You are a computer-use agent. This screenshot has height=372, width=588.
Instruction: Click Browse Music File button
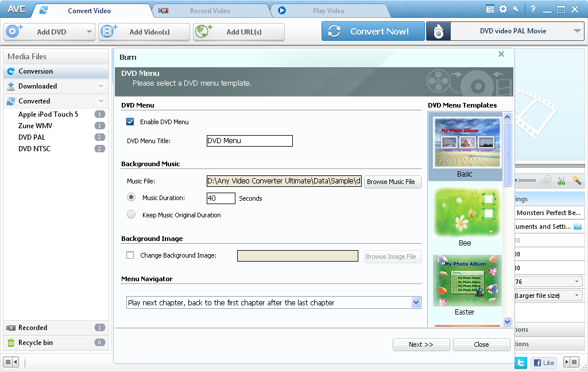point(393,182)
